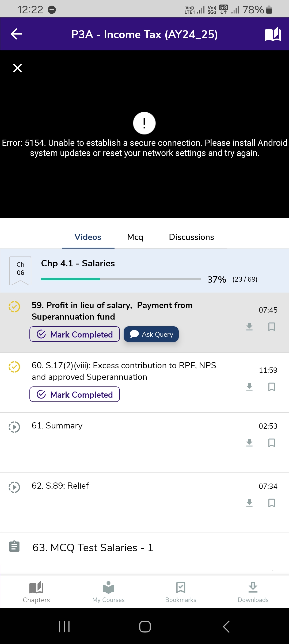Download the 61. Summary video
The height and width of the screenshot is (644, 289).
(x=249, y=443)
